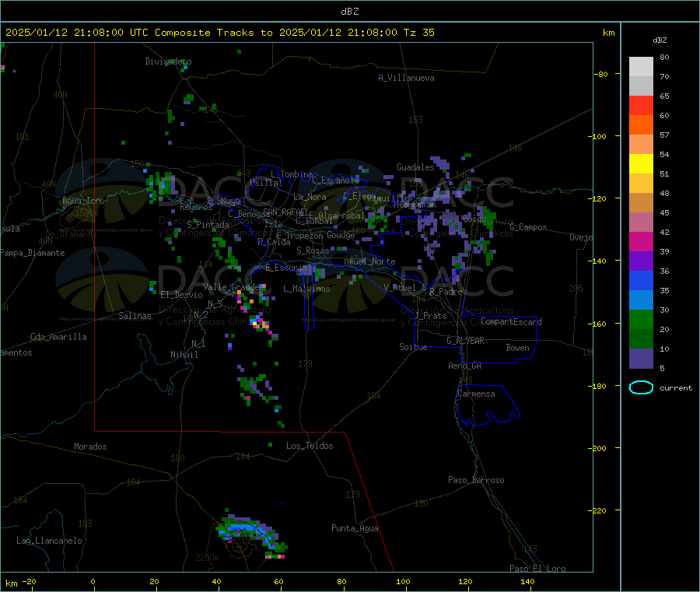This screenshot has height=592, width=700.
Task: Click the Bowen label
Action: click(x=518, y=348)
